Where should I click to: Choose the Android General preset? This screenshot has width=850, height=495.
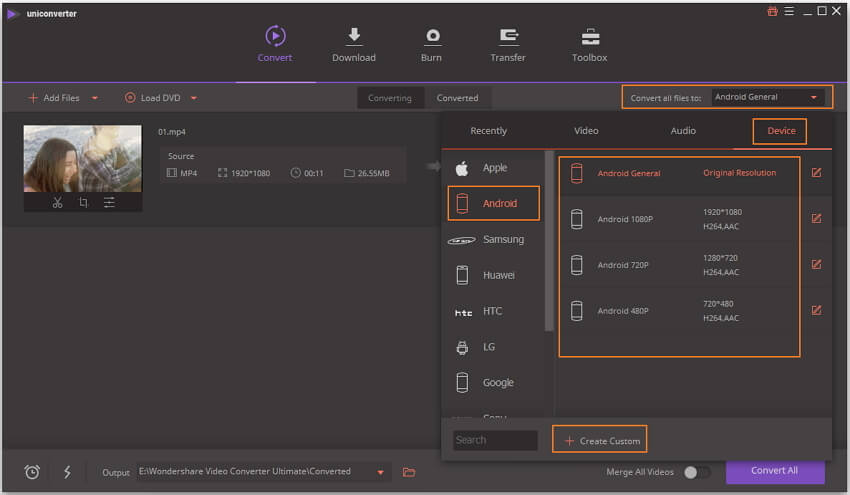680,173
